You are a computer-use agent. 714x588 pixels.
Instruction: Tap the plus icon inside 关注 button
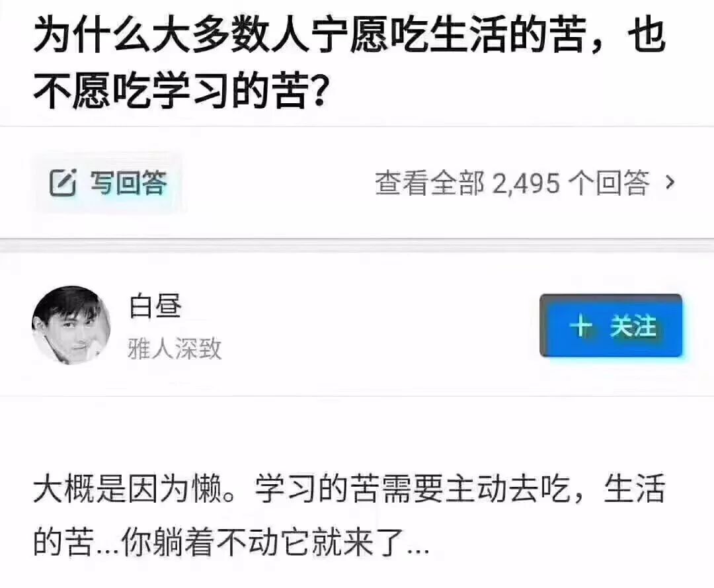(580, 326)
